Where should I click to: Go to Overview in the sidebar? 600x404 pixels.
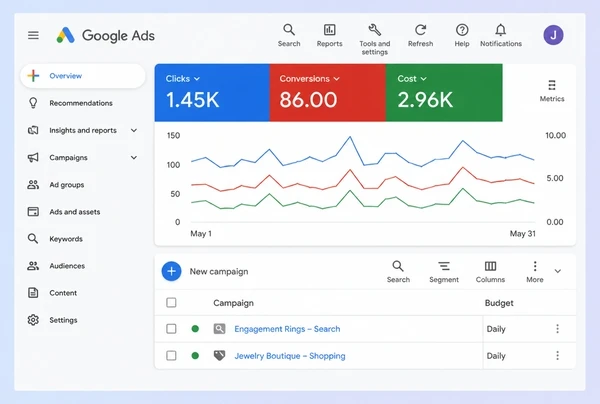pos(83,76)
